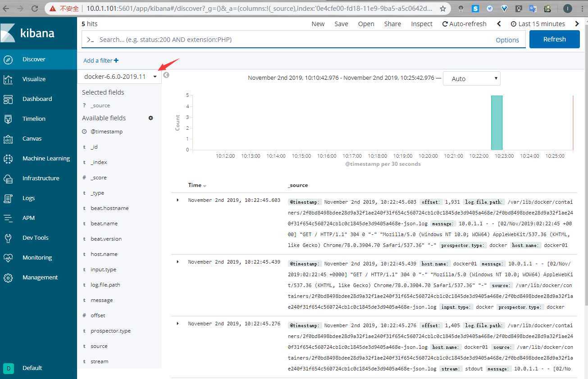The height and width of the screenshot is (379, 588).
Task: Select the beat.name field
Action: click(x=104, y=223)
